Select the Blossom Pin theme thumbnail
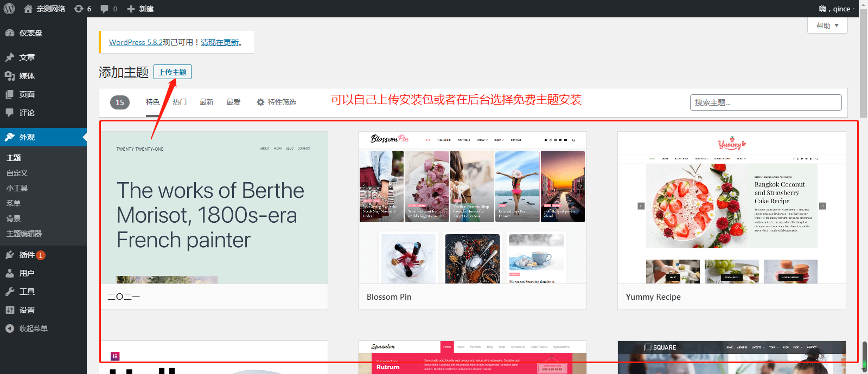The width and height of the screenshot is (868, 374). 472,208
